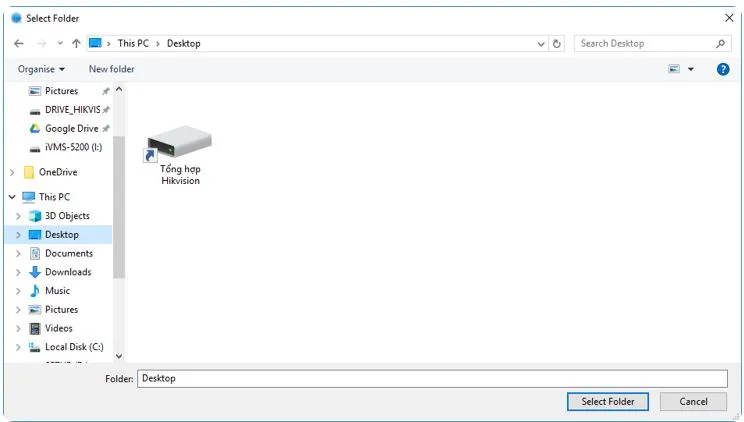Click the Change your view icon

tap(674, 69)
